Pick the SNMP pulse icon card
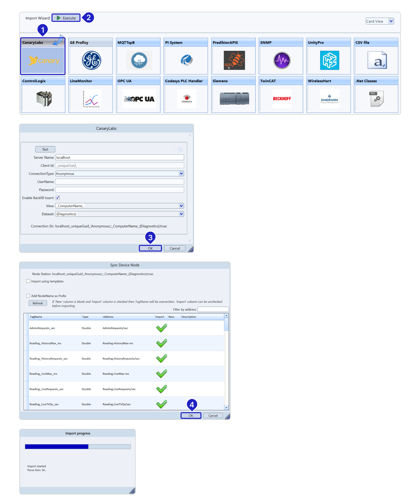 282,60
